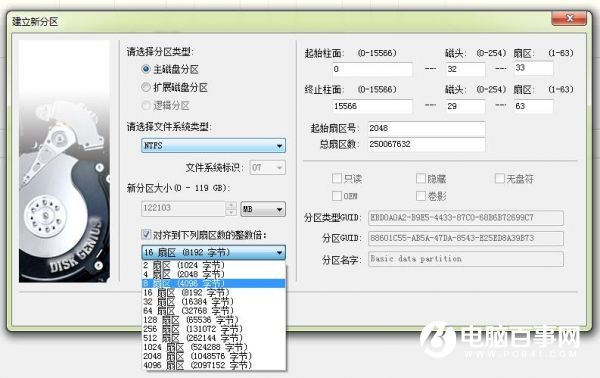Image resolution: width=600 pixels, height=378 pixels.
Task: Click the 分区名字 field with Basic data partition
Action: [466, 259]
